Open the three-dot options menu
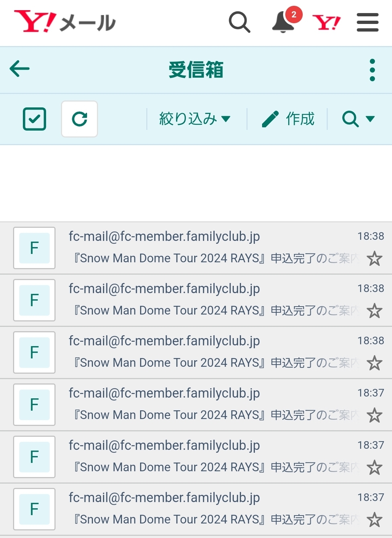The width and height of the screenshot is (392, 538). [x=372, y=70]
